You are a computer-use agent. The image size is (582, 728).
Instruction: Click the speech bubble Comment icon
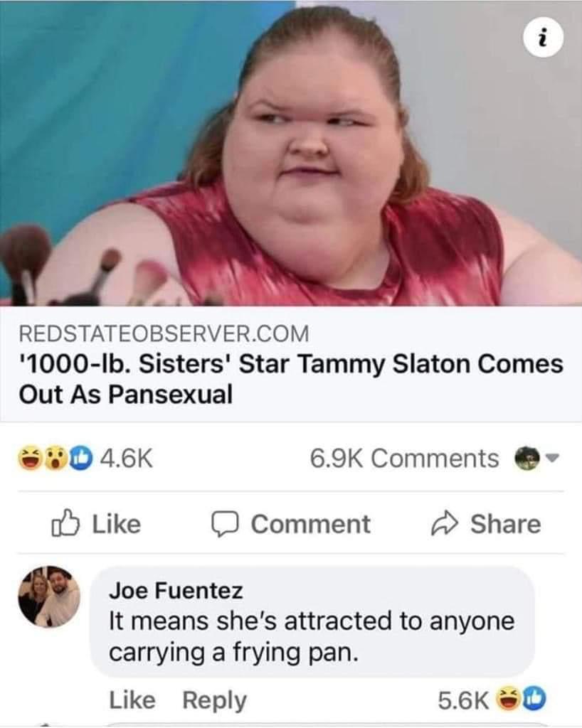click(226, 525)
